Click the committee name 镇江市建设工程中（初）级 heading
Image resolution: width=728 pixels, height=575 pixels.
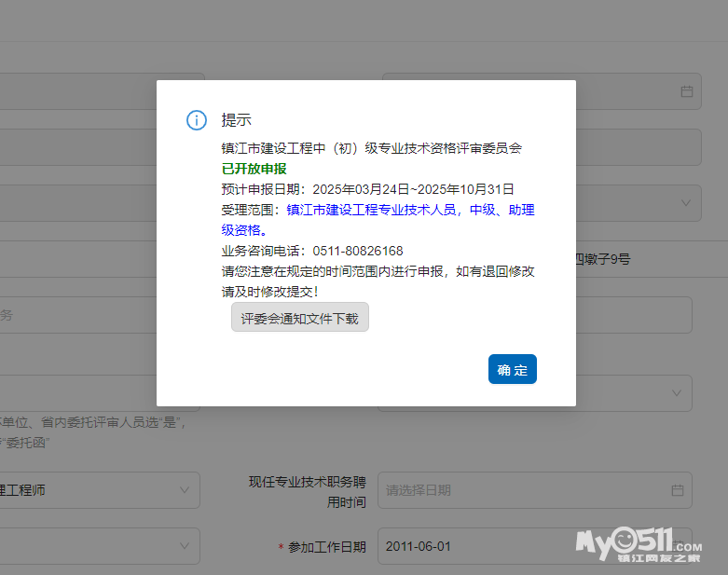[x=371, y=148]
